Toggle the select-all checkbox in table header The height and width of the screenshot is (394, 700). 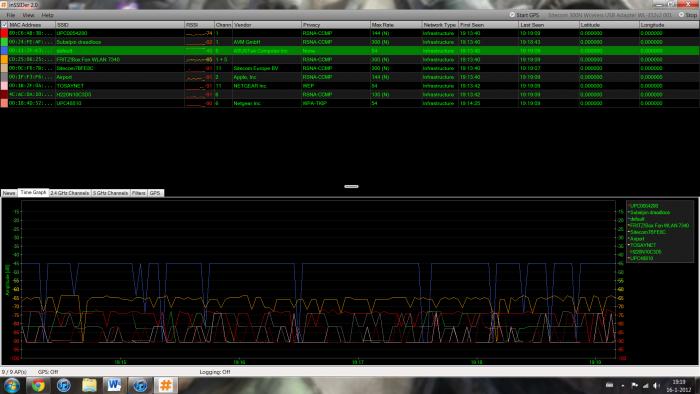click(4, 25)
